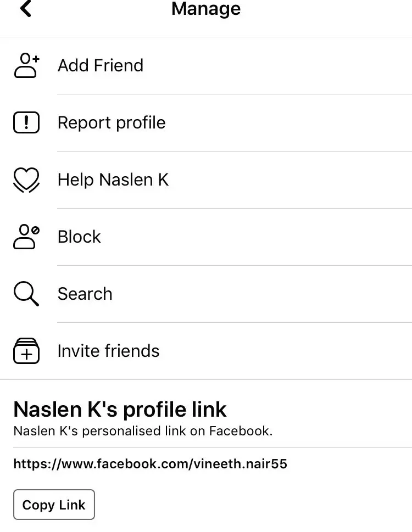
Task: Click the Naslen K's profile link heading
Action: [120, 410]
